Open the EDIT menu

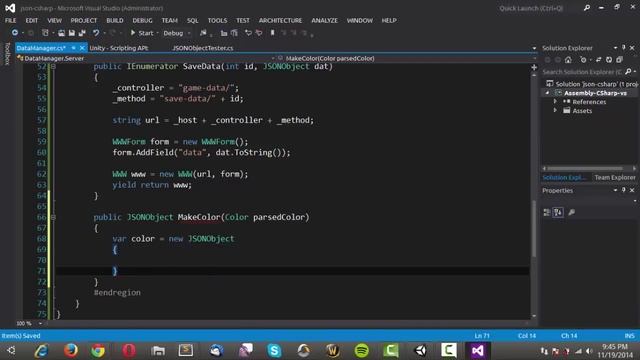pos(31,20)
